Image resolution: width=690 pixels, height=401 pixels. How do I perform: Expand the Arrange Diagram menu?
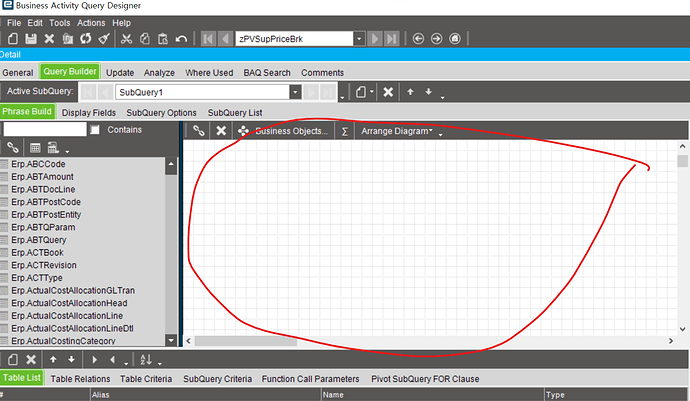[397, 131]
